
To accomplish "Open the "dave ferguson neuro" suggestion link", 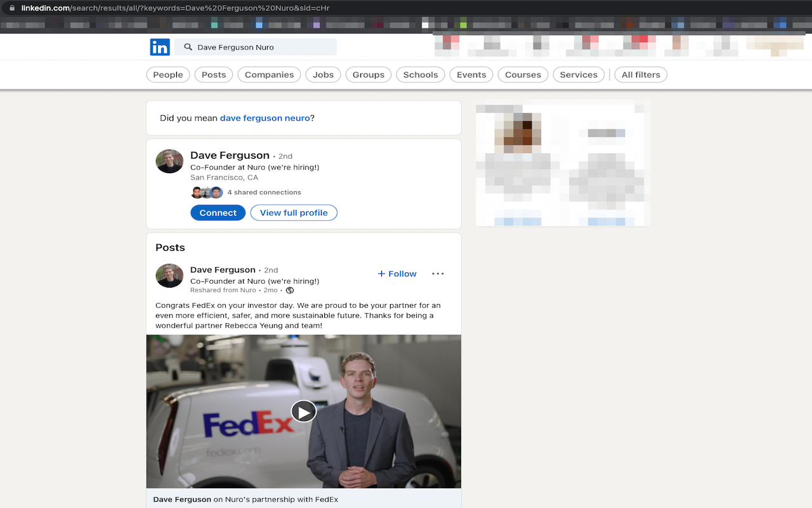I will pos(265,117).
